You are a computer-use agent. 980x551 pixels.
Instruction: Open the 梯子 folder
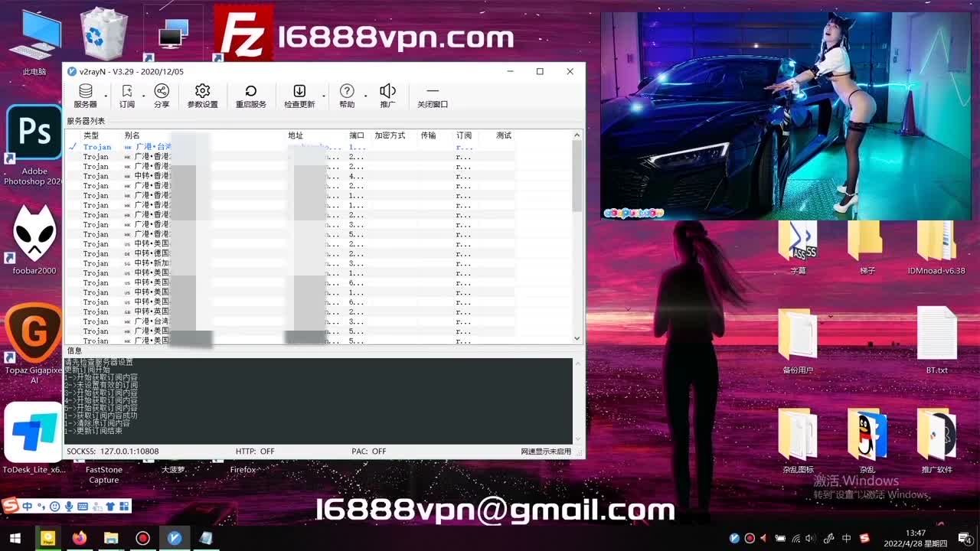867,248
